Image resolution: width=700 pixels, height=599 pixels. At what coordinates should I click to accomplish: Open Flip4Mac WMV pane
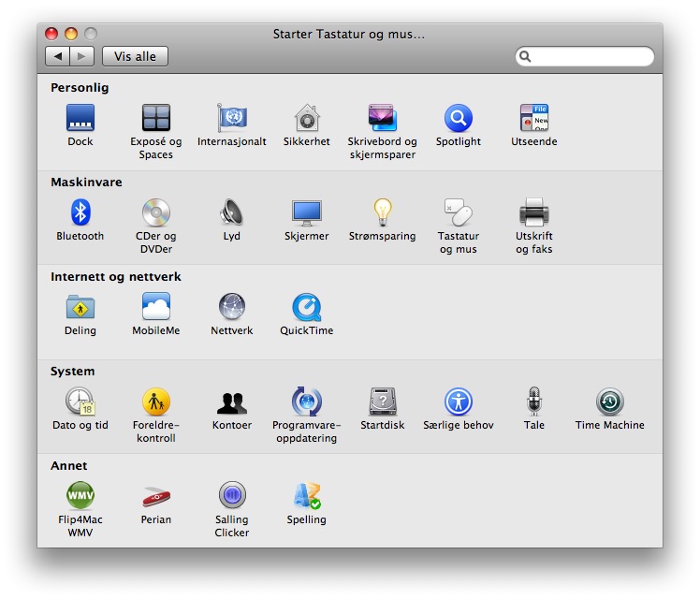pyautogui.click(x=80, y=495)
